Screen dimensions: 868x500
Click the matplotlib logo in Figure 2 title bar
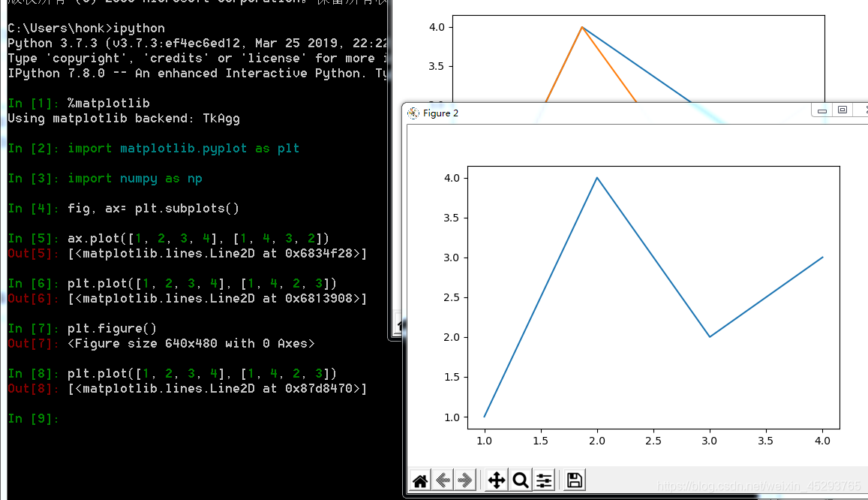(x=413, y=113)
